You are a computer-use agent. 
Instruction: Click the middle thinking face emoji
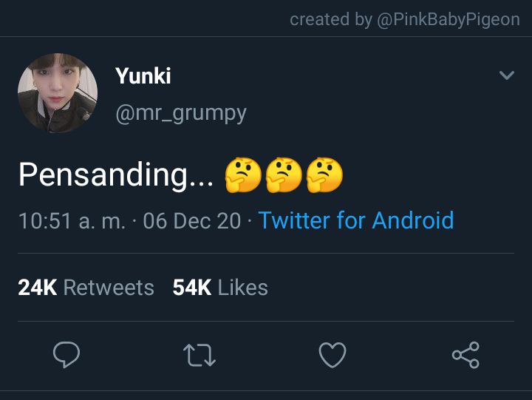[x=284, y=175]
